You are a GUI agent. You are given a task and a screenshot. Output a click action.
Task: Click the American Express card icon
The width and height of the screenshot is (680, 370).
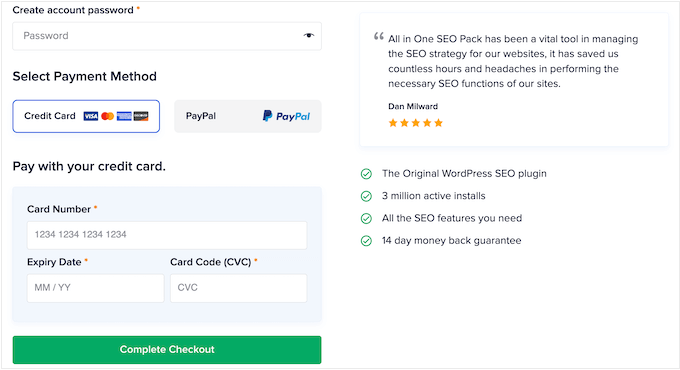(x=124, y=116)
